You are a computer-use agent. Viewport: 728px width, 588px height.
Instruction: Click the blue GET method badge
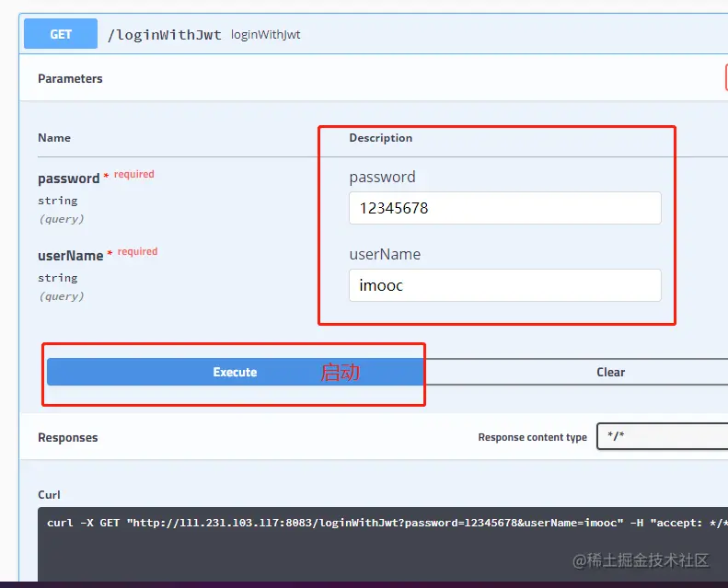coord(61,34)
